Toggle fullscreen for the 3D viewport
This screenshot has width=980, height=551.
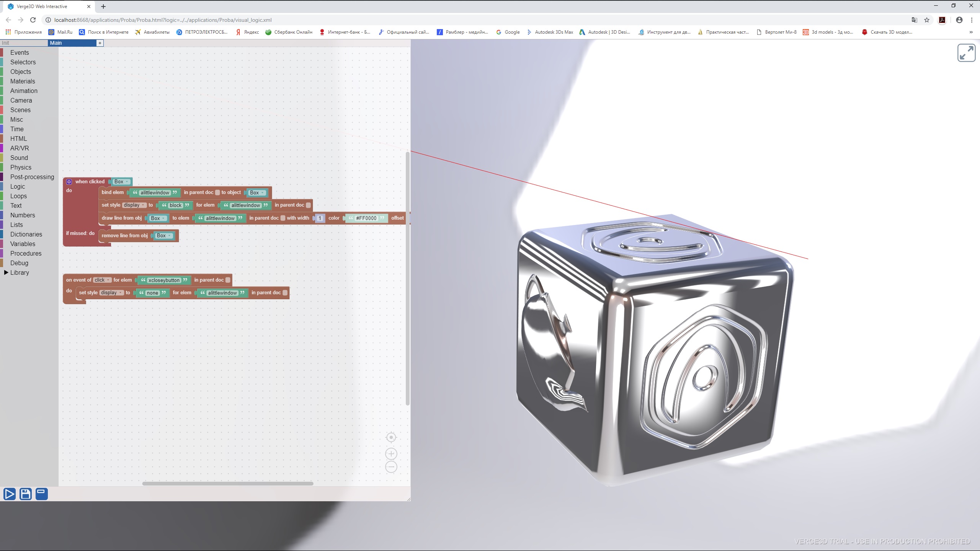966,53
